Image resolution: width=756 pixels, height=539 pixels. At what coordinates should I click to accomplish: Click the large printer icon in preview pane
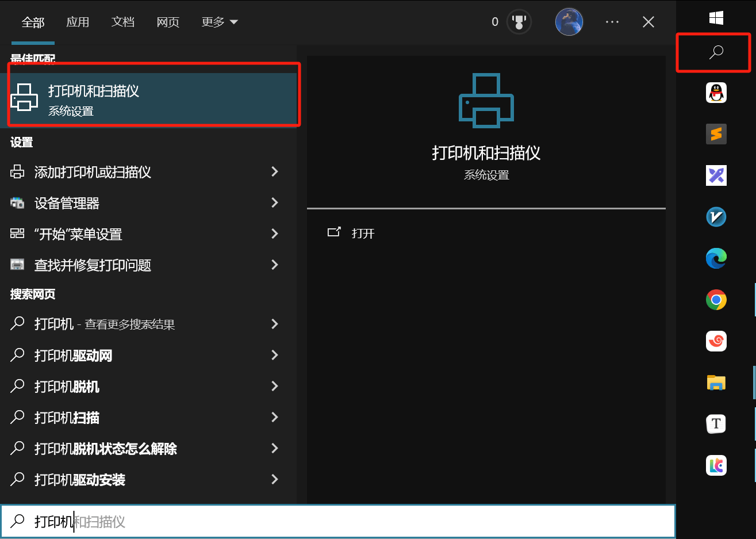[x=486, y=101]
